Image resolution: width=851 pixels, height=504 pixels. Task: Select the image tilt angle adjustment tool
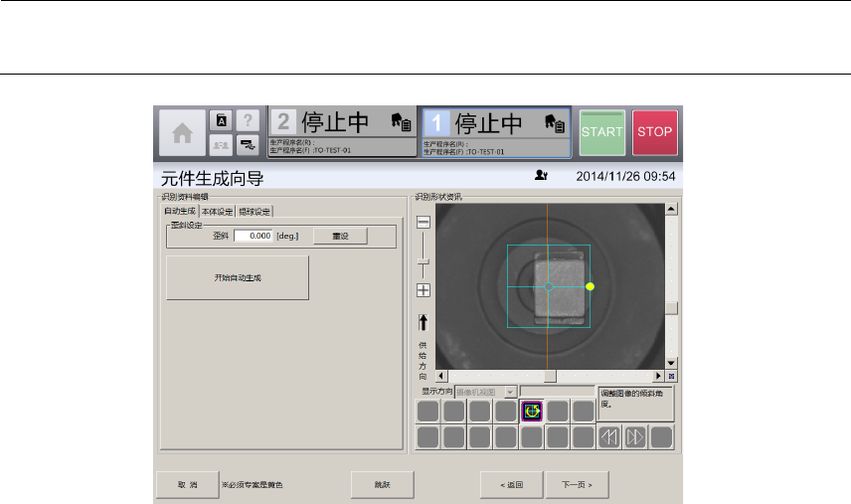[x=531, y=410]
